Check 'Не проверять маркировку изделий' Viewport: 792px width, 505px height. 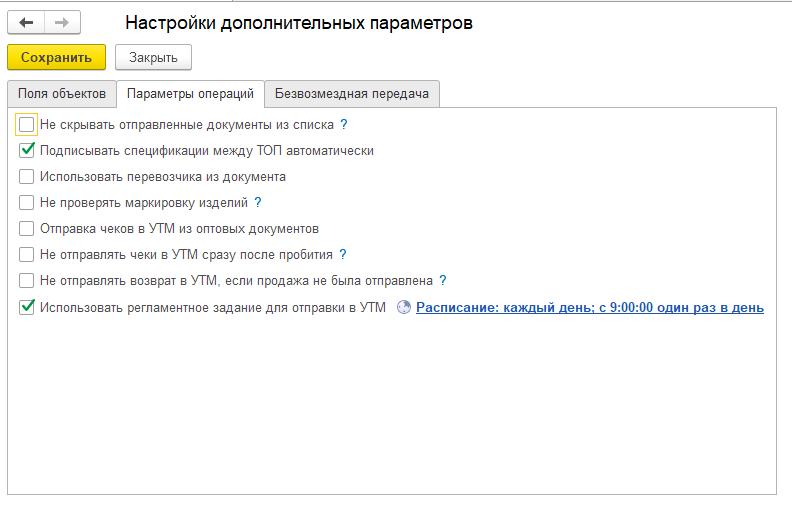[26, 203]
